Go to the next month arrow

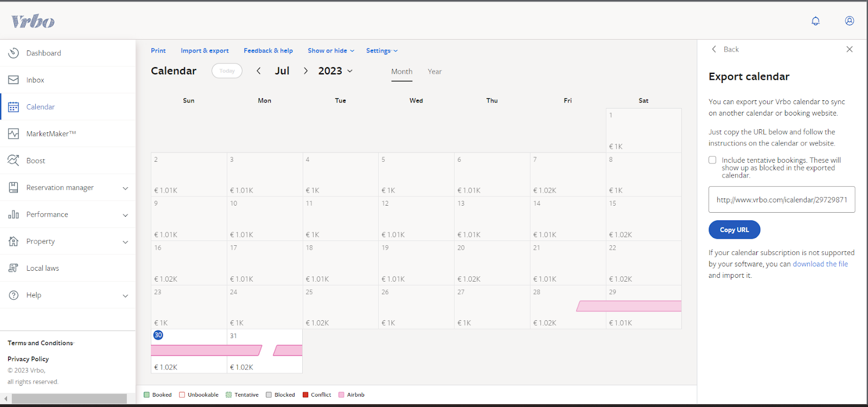pyautogui.click(x=306, y=71)
